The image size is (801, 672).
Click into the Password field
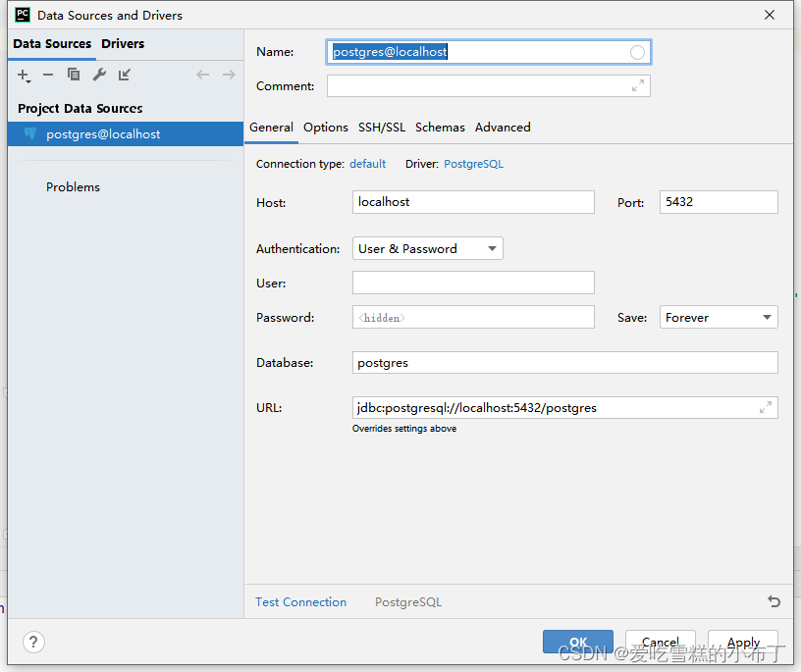point(473,317)
